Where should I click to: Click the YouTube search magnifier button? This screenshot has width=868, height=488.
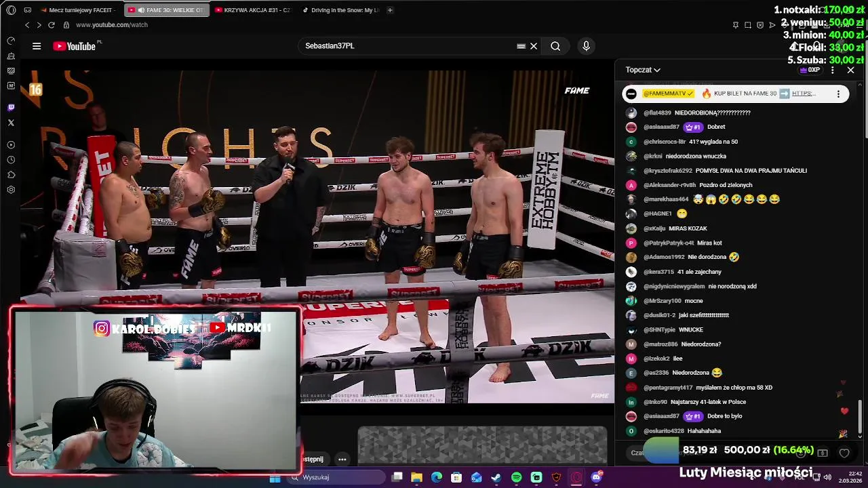pos(555,46)
